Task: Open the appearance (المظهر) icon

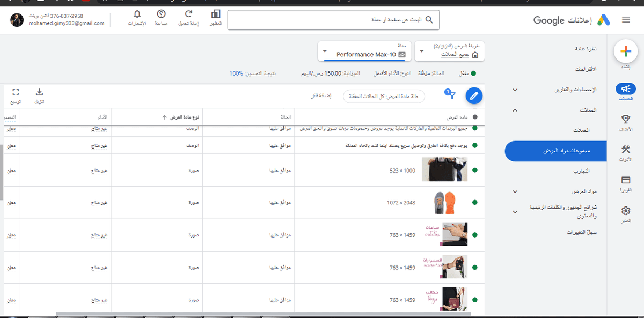Action: 216,14
